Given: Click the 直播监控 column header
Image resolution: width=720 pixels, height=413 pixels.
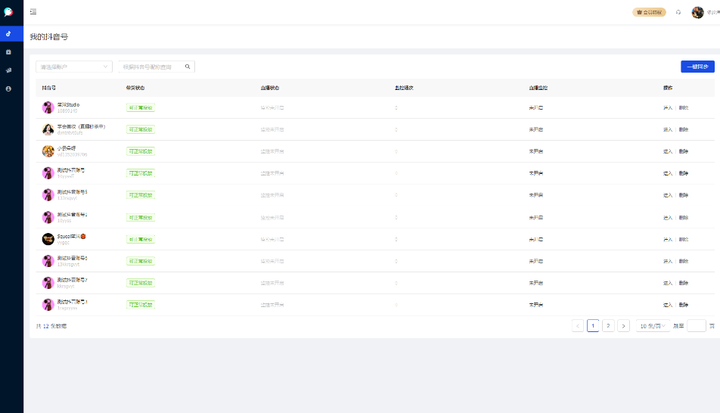Looking at the screenshot, I should [x=538, y=87].
